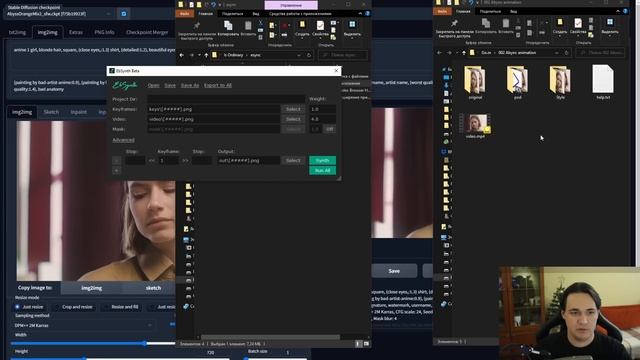Click the img2img button beside Copy image to
Screen dimensions: 640x360
(91, 288)
